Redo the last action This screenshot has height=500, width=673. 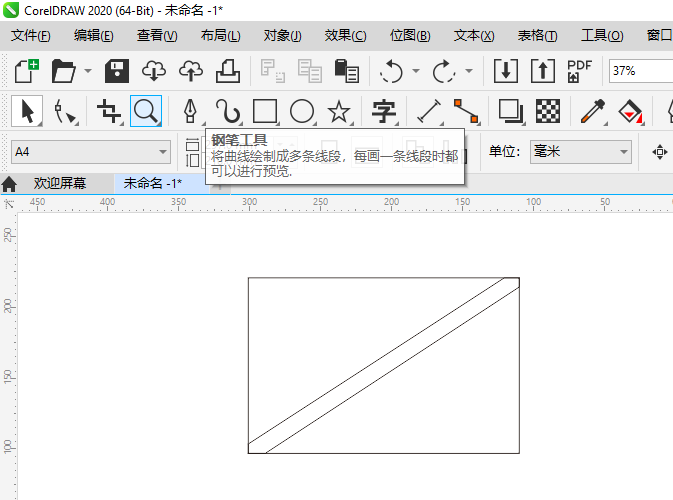(444, 71)
